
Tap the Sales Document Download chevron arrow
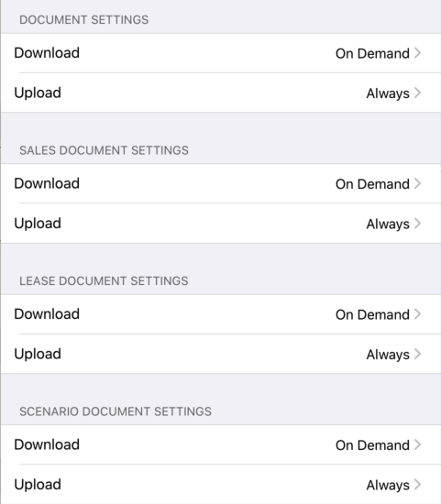pos(417,183)
